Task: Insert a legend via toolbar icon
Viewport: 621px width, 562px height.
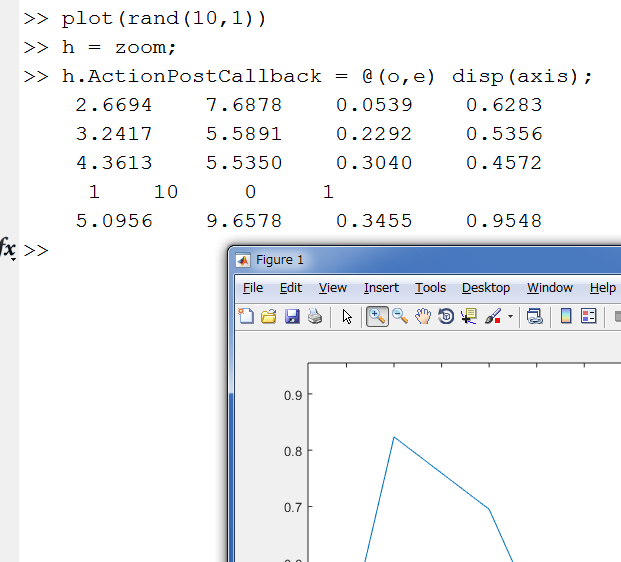Action: [589, 317]
